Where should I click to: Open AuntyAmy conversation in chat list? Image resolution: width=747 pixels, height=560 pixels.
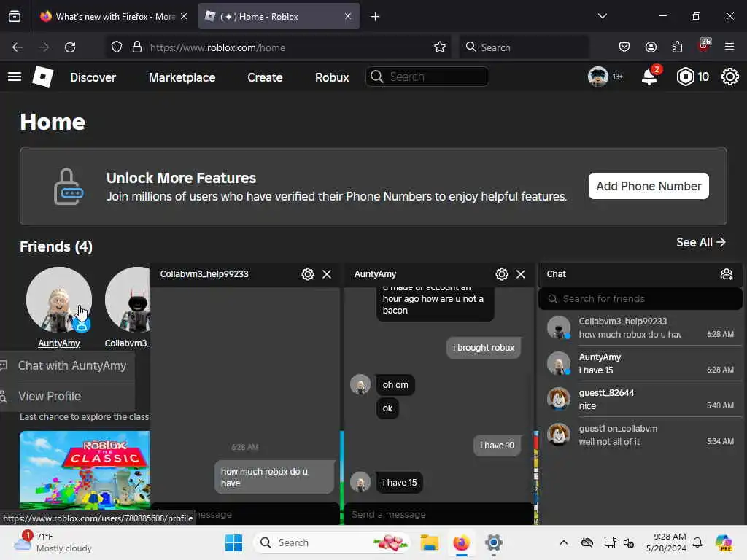point(640,363)
